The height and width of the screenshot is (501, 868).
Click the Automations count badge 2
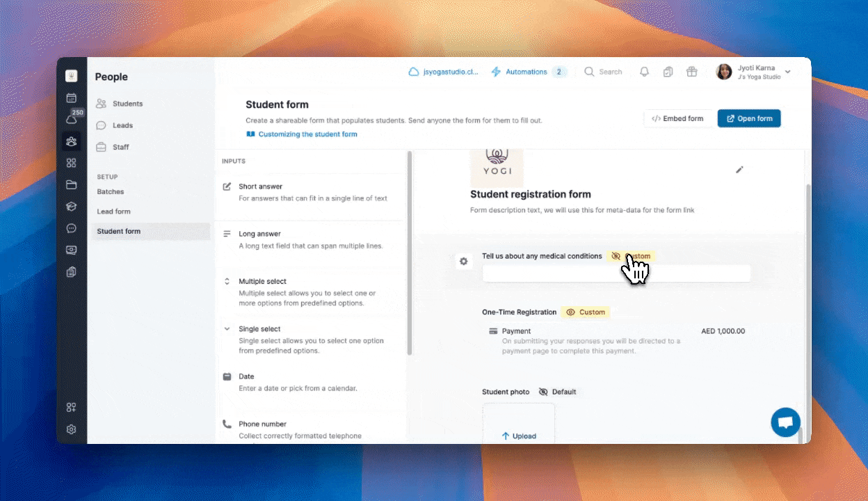coord(560,72)
